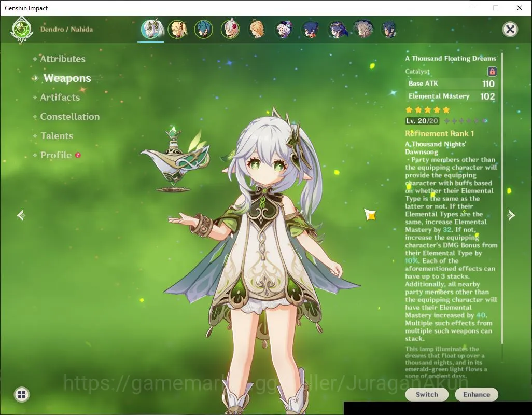This screenshot has height=415, width=532.
Task: Click the Elemental Mastery 102 stat row
Action: click(x=451, y=96)
